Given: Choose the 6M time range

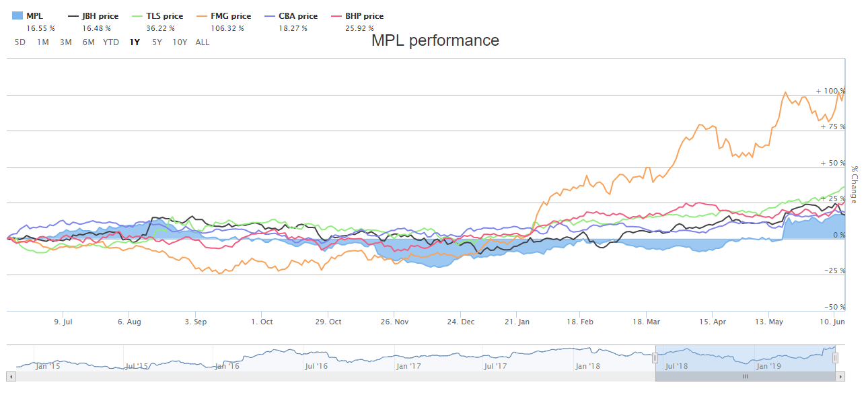Looking at the screenshot, I should pos(88,42).
